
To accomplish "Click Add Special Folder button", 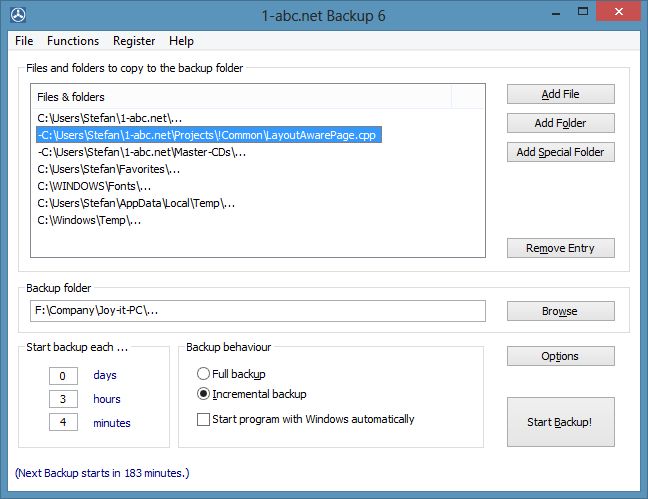I will tap(560, 152).
